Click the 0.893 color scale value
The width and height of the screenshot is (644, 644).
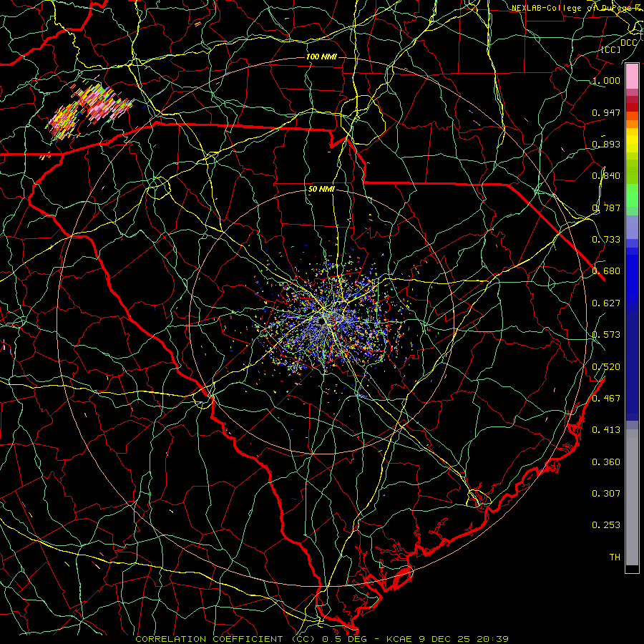pyautogui.click(x=606, y=144)
